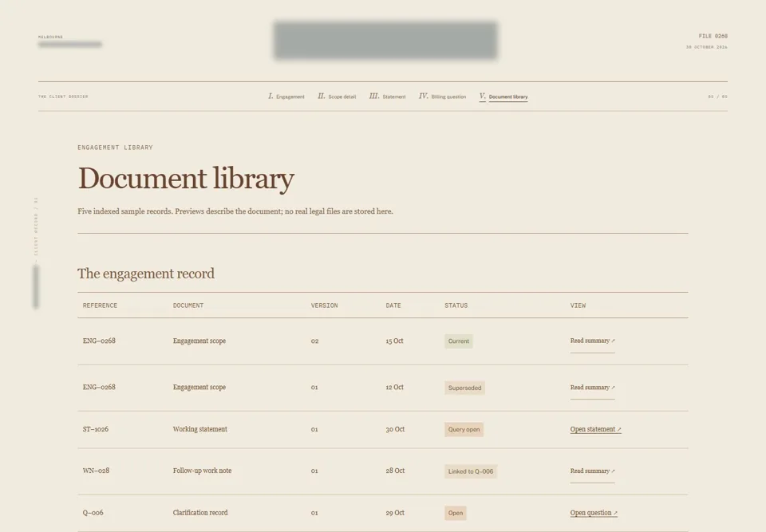Open the Engagement section tab
766x532 pixels.
(x=286, y=97)
